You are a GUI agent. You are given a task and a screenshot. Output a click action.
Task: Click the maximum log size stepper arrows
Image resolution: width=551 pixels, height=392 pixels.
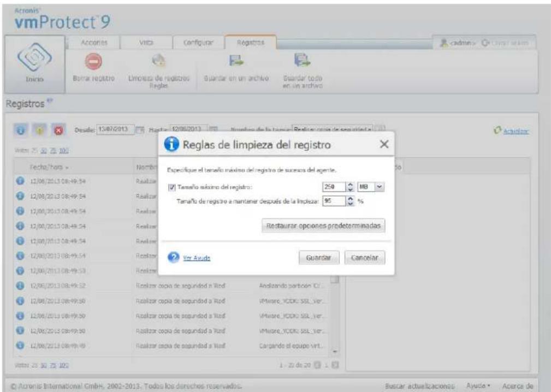click(x=350, y=187)
